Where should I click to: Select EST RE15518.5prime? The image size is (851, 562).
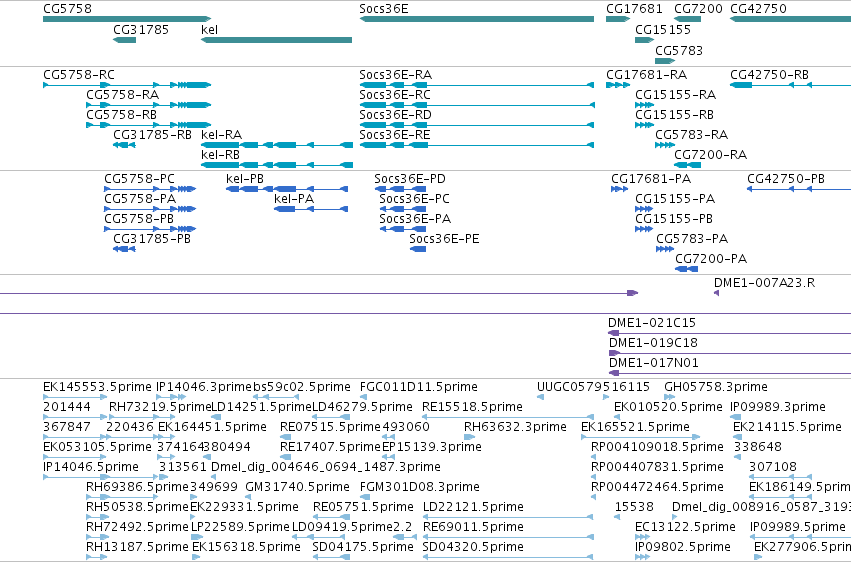(x=508, y=417)
